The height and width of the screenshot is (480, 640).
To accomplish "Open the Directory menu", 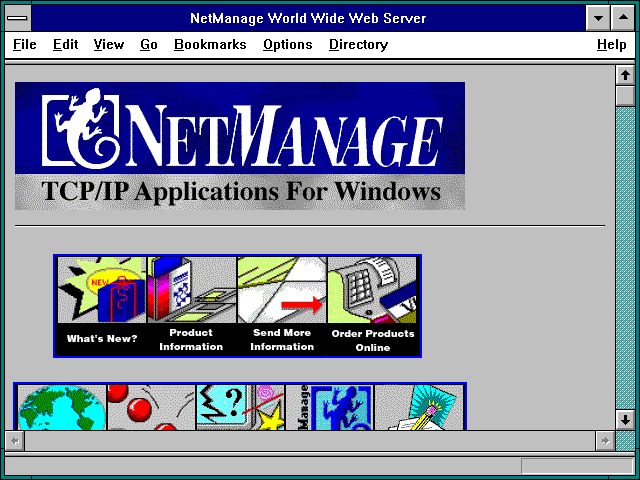I will [x=358, y=44].
